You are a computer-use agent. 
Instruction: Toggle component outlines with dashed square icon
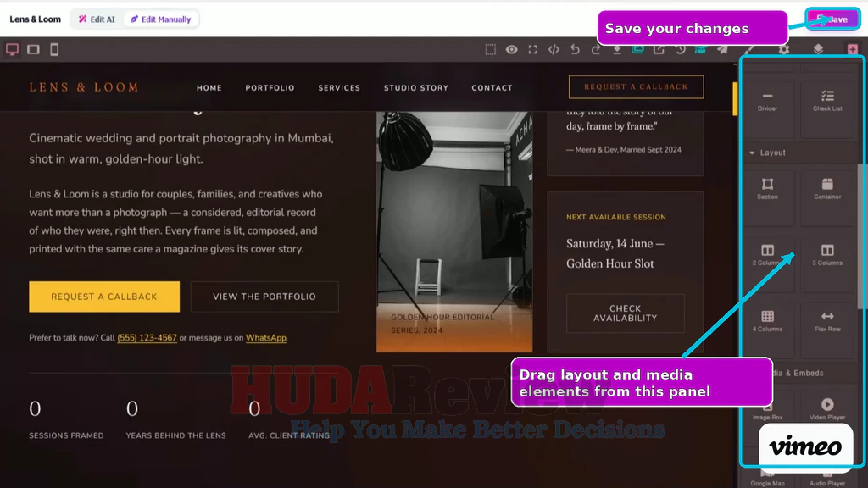coord(491,50)
